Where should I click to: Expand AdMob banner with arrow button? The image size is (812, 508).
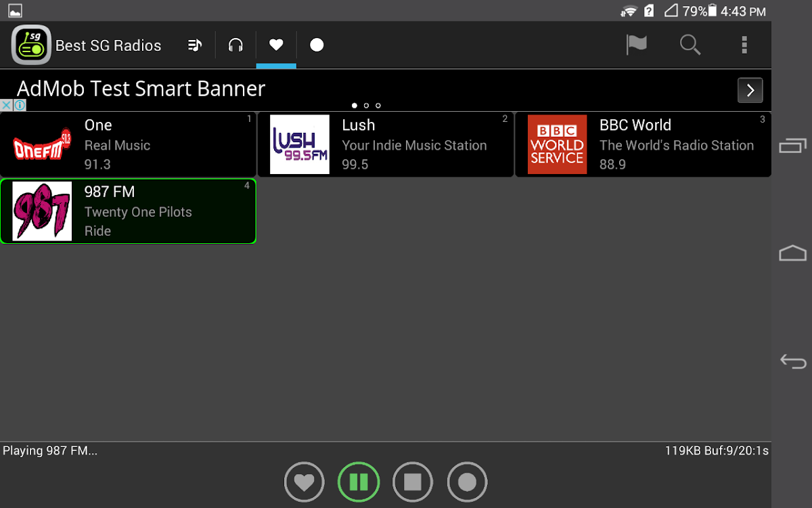coord(750,90)
